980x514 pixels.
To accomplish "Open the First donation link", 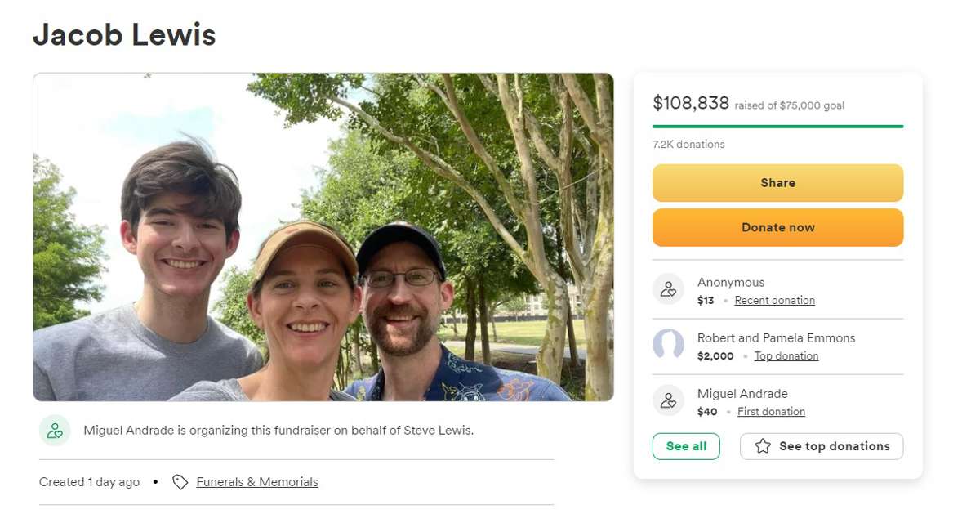I will point(771,412).
